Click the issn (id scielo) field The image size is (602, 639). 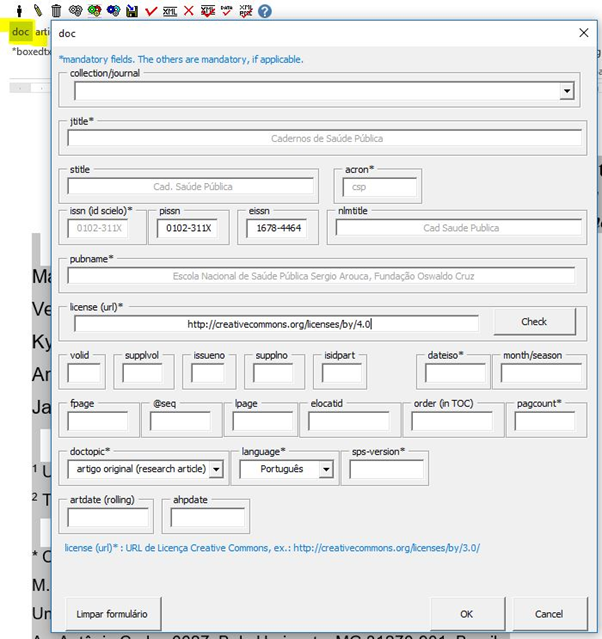pyautogui.click(x=98, y=228)
